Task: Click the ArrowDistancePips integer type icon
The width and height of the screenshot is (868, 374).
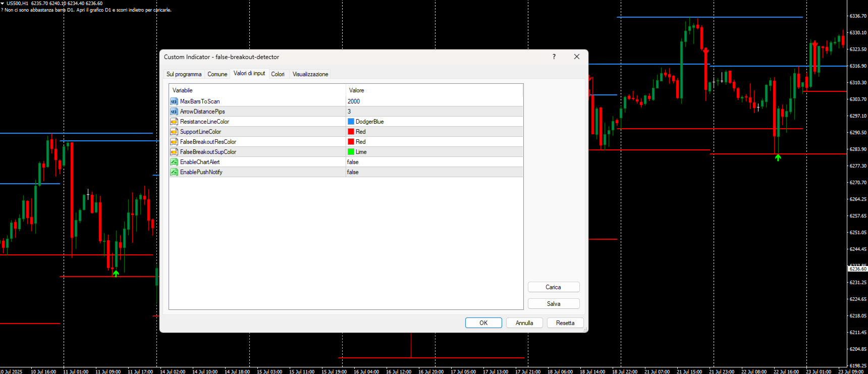Action: click(x=174, y=112)
